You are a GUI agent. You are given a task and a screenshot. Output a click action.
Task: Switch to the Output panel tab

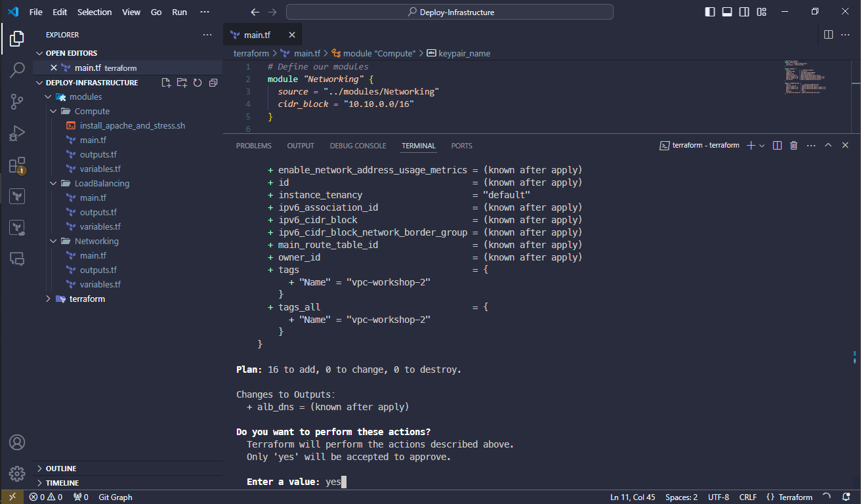click(301, 146)
